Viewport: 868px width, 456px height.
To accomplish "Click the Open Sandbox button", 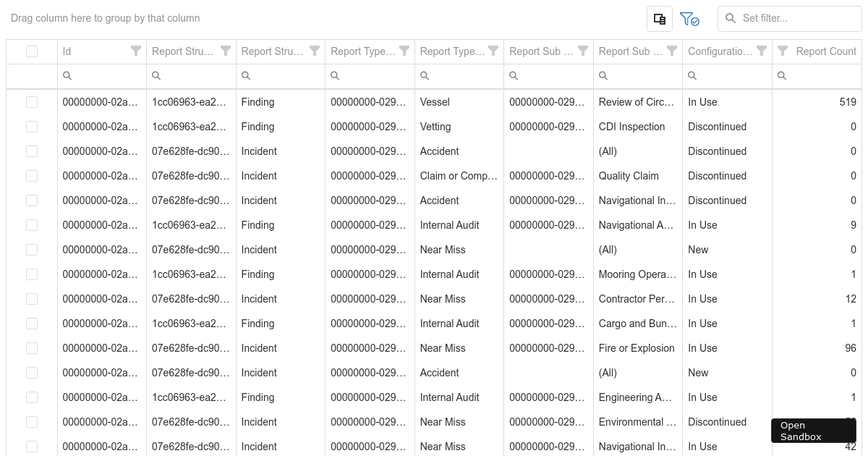I will tap(813, 431).
